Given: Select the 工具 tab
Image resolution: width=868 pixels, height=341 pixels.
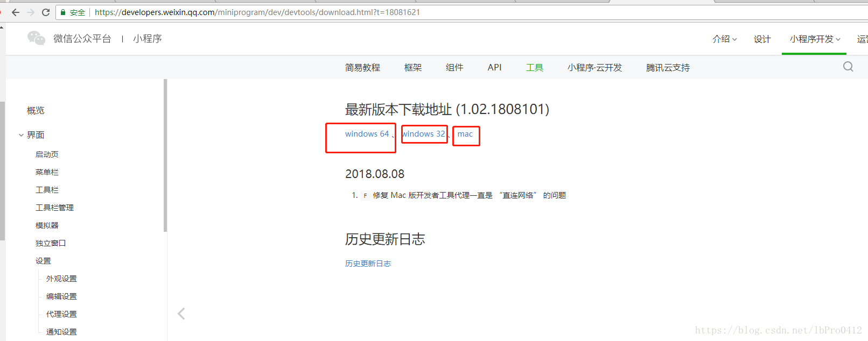Looking at the screenshot, I should point(535,68).
